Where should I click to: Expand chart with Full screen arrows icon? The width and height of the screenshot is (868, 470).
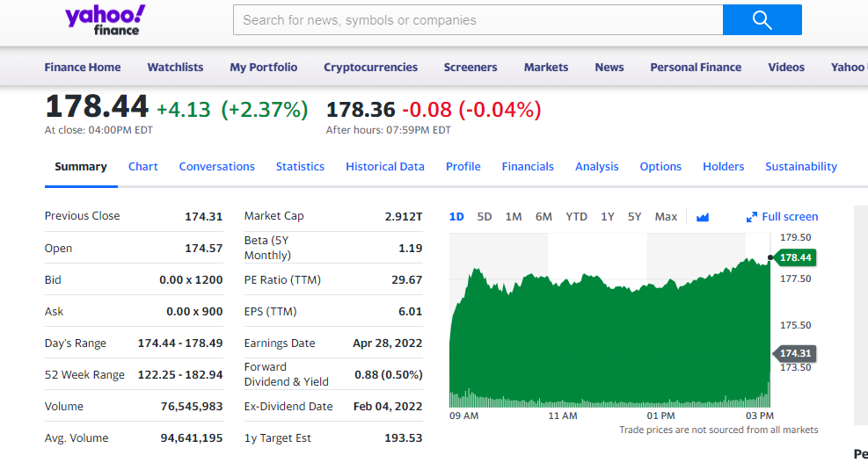(752, 217)
